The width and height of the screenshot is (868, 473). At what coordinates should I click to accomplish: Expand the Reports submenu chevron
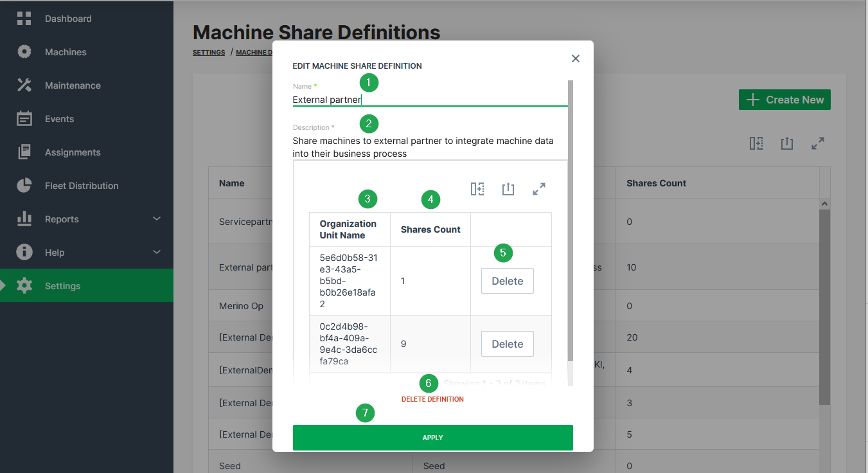click(x=157, y=219)
